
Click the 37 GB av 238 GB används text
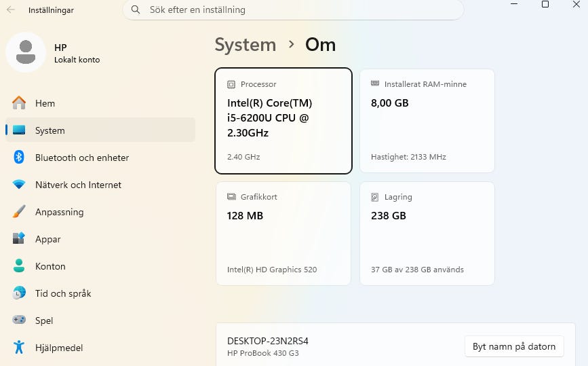[x=417, y=270]
